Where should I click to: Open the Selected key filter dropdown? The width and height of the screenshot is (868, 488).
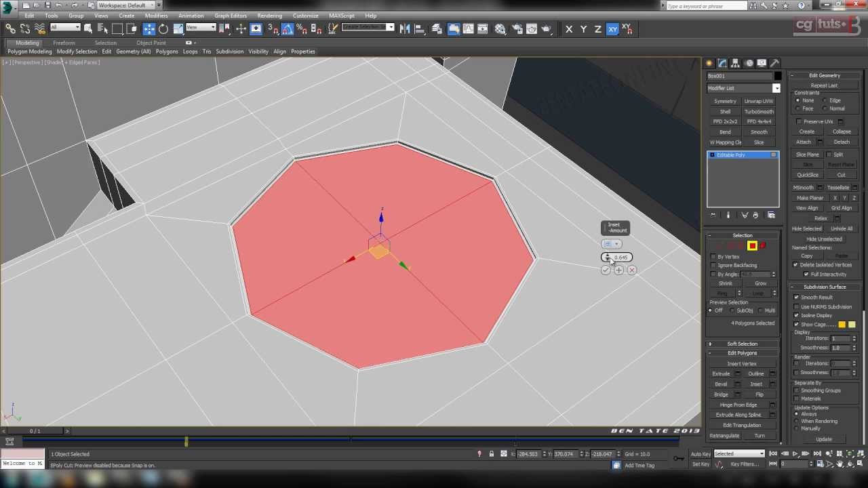(739, 454)
